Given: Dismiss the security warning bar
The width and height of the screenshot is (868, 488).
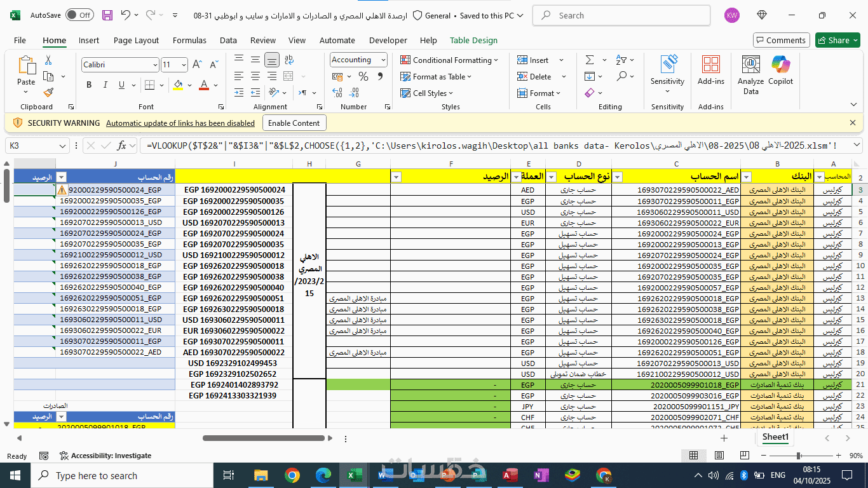Looking at the screenshot, I should pos(853,123).
